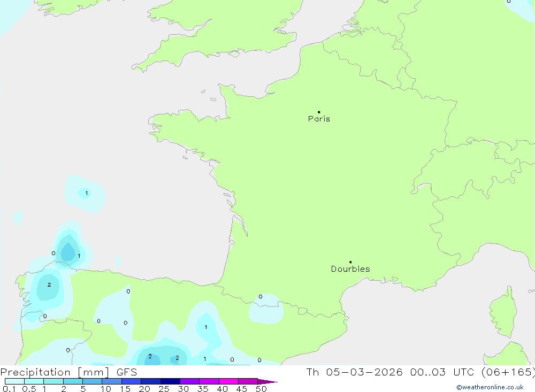Pick the legend swatch between 35 and 40
The image size is (535, 392).
pos(209,381)
